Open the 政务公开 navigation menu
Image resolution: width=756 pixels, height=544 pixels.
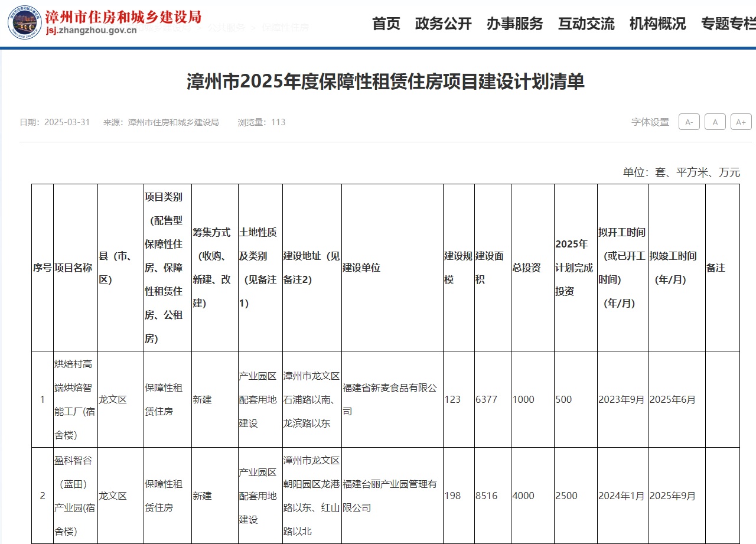pos(444,24)
